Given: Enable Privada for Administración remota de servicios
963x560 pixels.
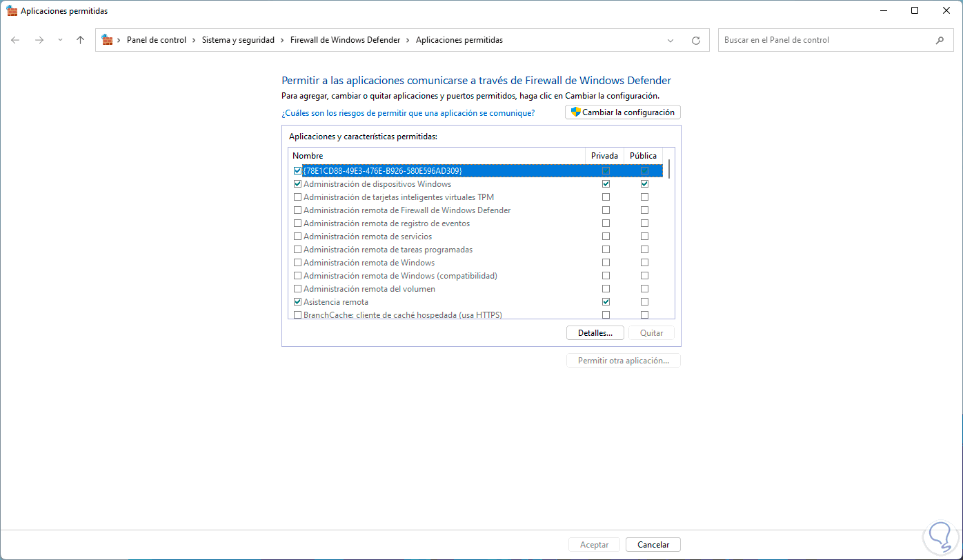Looking at the screenshot, I should point(606,237).
